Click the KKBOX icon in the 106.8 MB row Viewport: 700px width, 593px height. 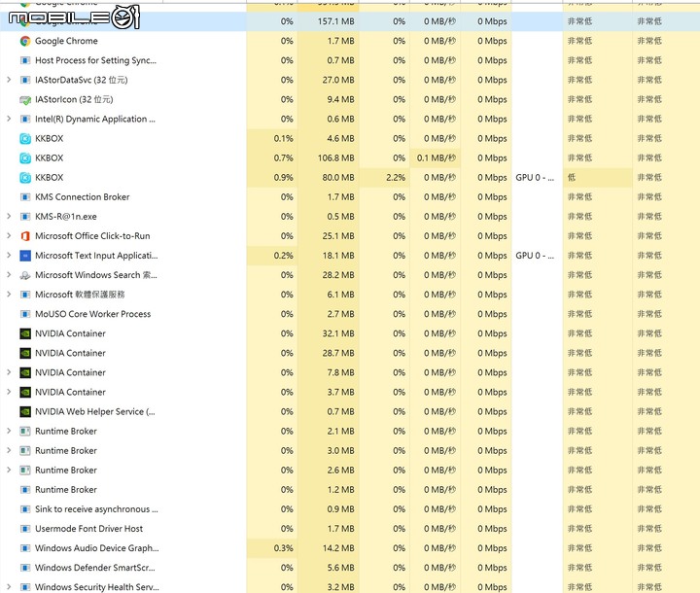point(25,158)
